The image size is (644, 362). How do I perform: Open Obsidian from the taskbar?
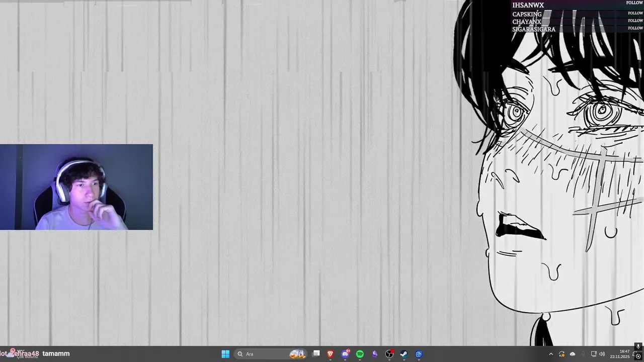375,354
